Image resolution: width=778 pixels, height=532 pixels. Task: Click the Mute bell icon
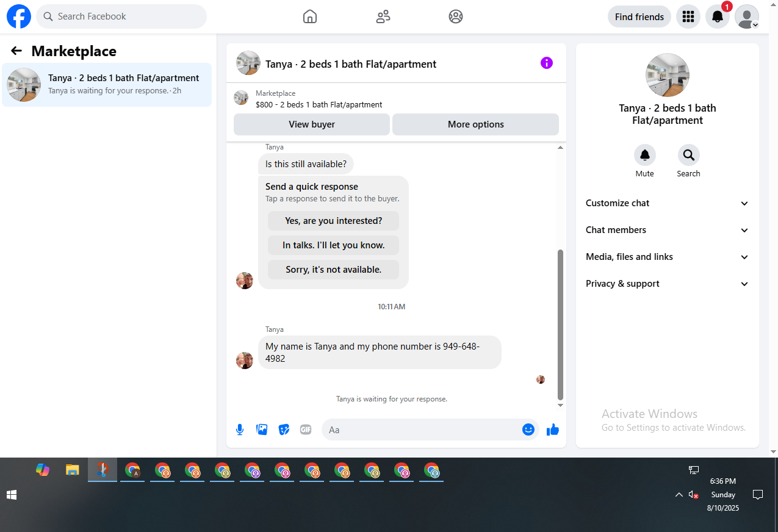click(x=645, y=156)
